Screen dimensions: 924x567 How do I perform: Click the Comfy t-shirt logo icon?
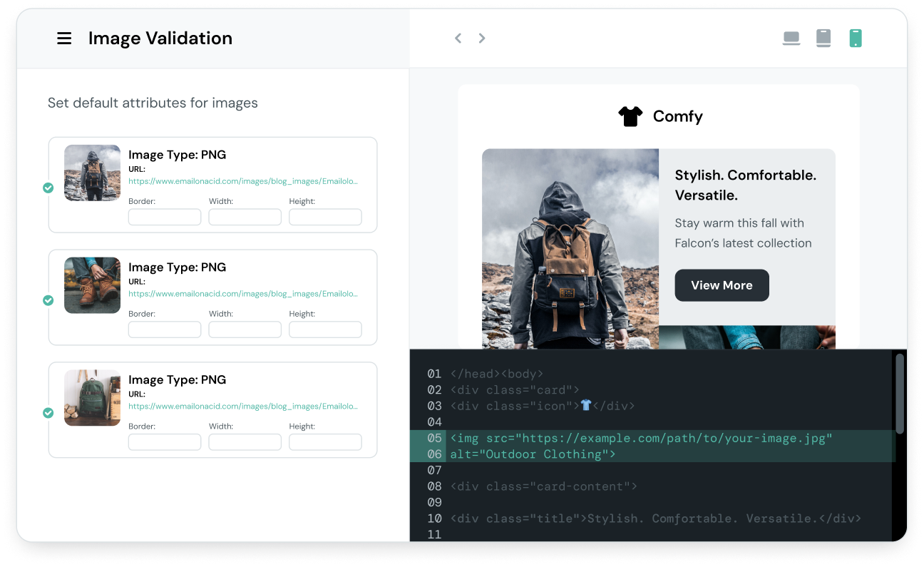tap(630, 116)
